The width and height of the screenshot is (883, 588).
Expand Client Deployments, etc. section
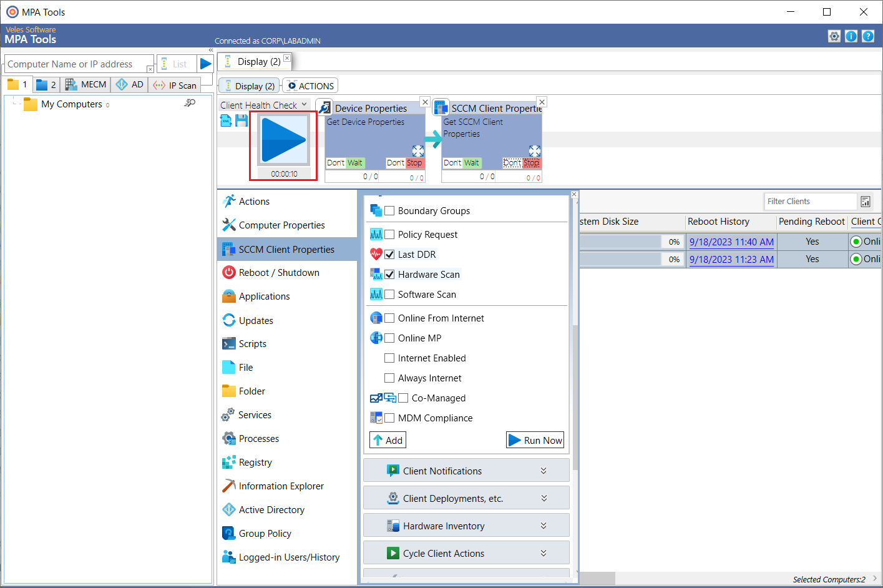[x=466, y=498]
